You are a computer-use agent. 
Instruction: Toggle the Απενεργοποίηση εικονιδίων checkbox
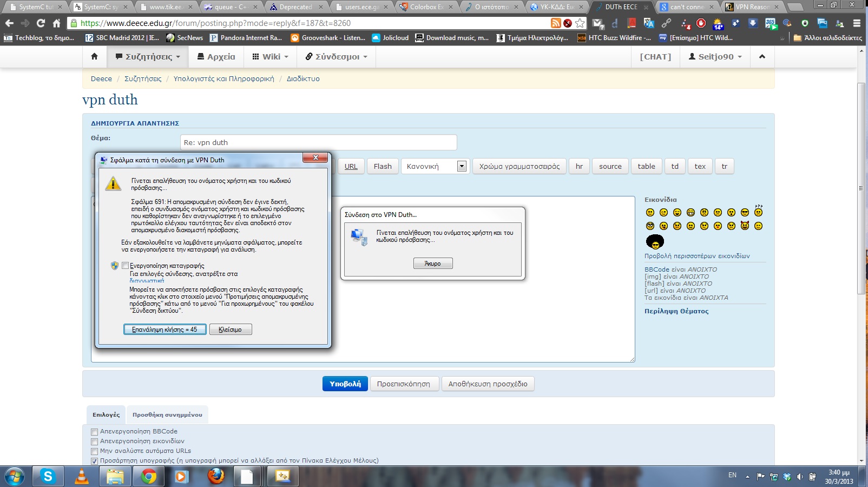coord(95,442)
